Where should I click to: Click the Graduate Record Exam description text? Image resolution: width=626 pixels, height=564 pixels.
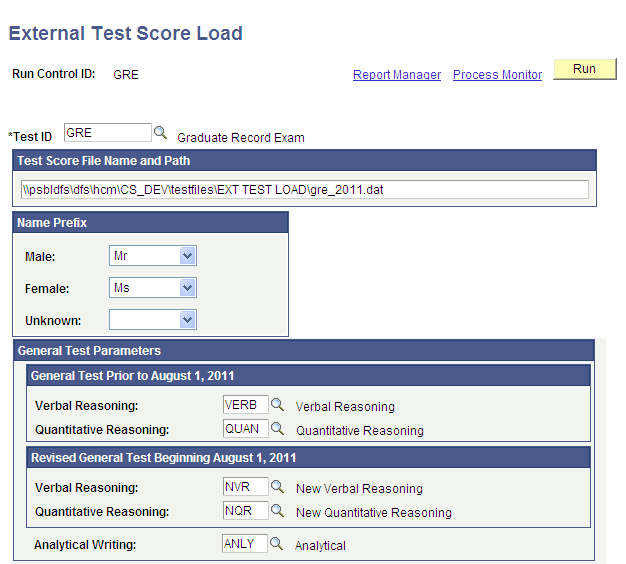click(x=241, y=138)
